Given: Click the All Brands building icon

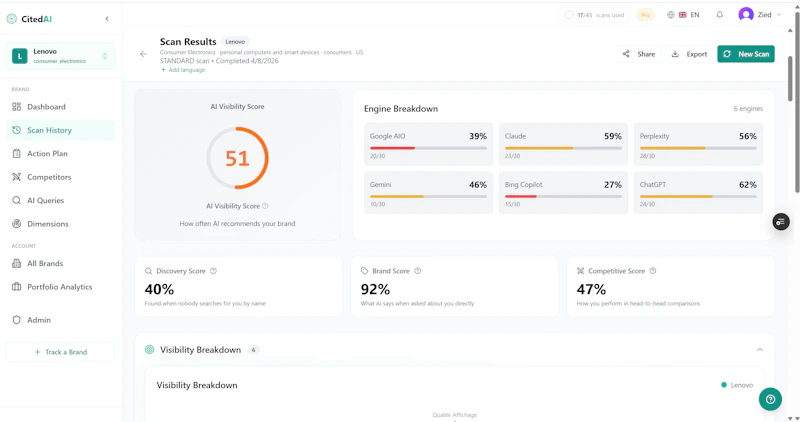Looking at the screenshot, I should point(16,263).
